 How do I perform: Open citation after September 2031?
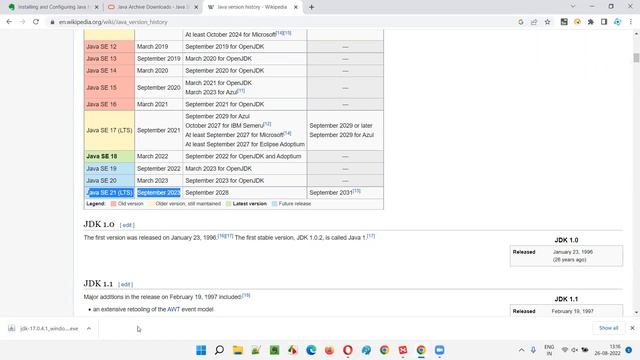tap(357, 191)
